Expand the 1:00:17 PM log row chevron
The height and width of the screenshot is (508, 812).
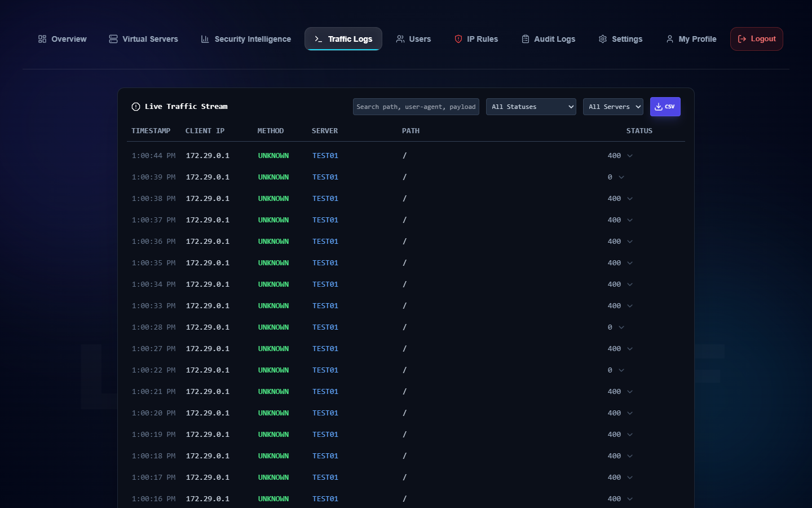pos(630,478)
